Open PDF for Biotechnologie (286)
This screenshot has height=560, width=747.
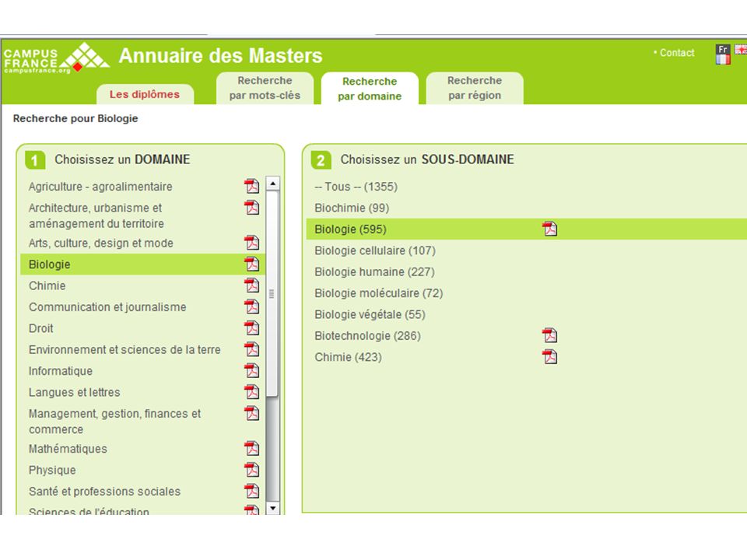[549, 335]
